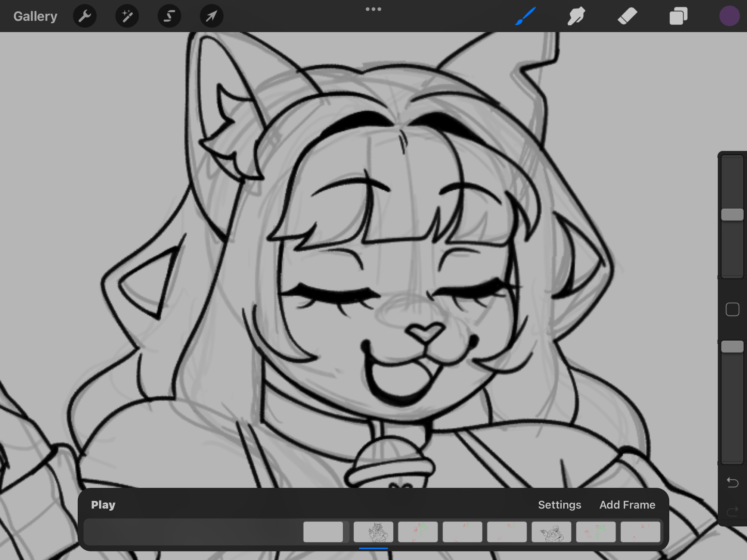The image size is (747, 560).
Task: Open animation Settings
Action: tap(560, 505)
